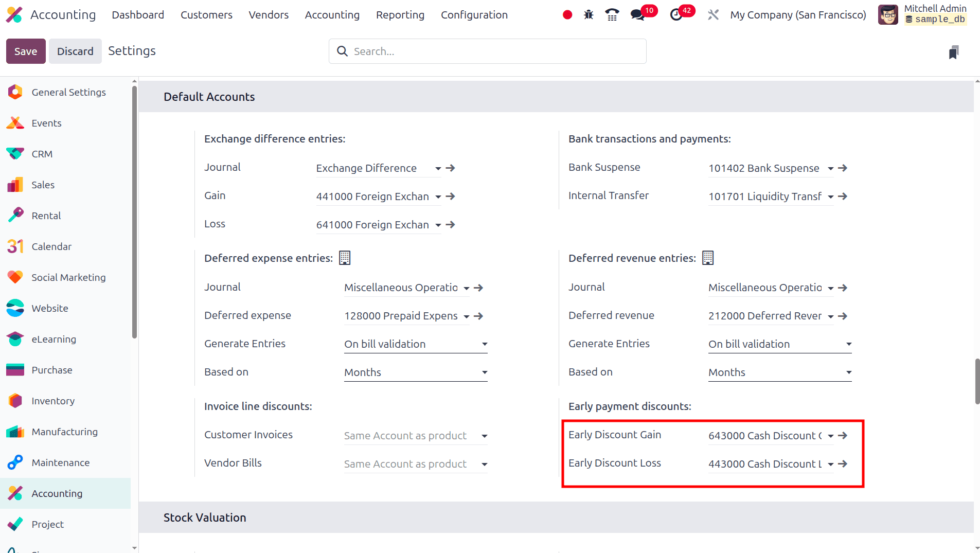Open Deferred revenue Generate Entries dropdown
Viewport: 980px width, 553px height.
tap(780, 344)
